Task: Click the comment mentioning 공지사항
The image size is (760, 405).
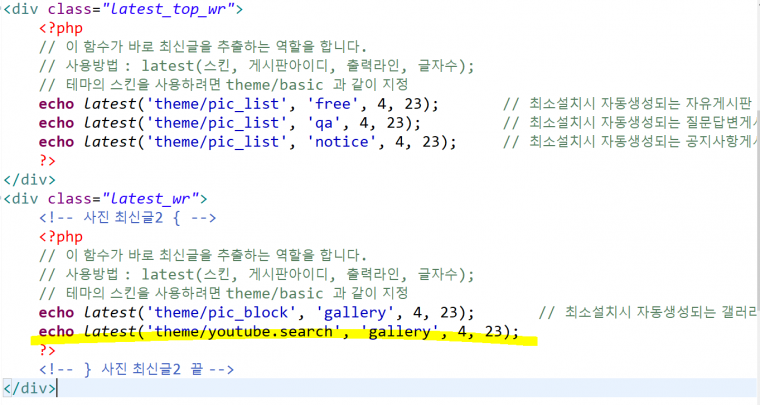Action: coord(631,141)
